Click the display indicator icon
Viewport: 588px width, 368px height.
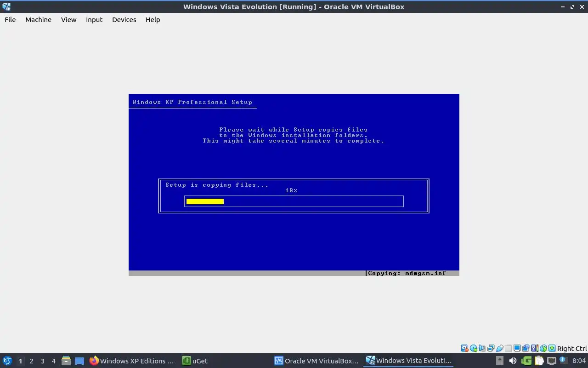(x=517, y=348)
